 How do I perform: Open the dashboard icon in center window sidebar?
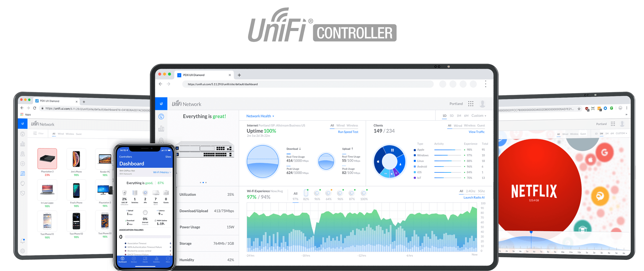161,116
